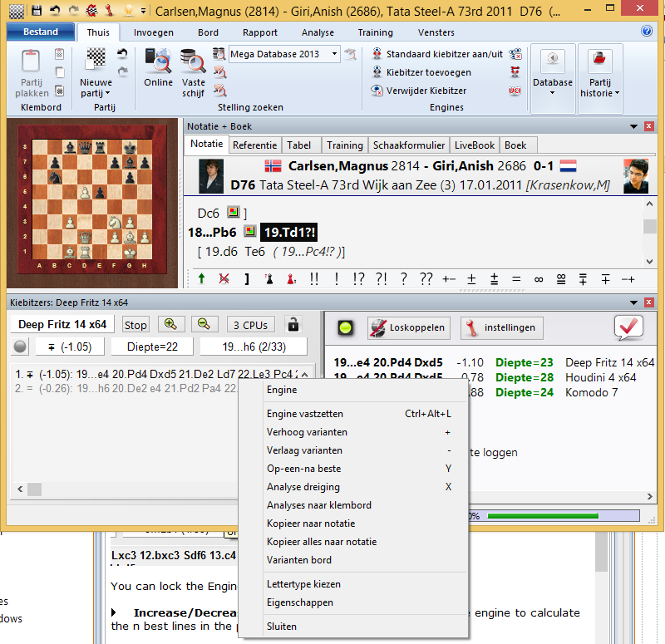Click the engine lines horizontal scrollbar thumb
This screenshot has height=644, width=665.
tap(34, 489)
